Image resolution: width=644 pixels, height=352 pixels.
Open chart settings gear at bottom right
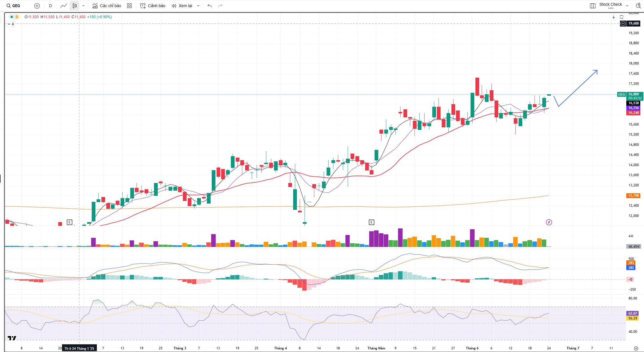point(636,348)
